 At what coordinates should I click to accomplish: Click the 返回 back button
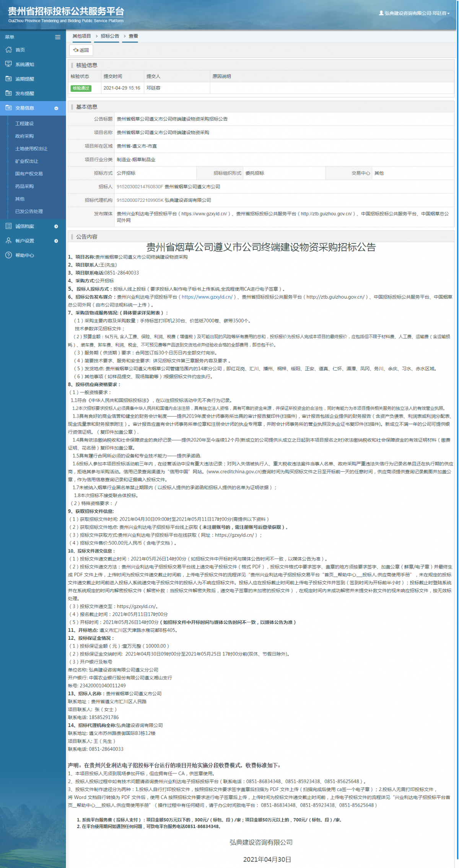point(81,50)
